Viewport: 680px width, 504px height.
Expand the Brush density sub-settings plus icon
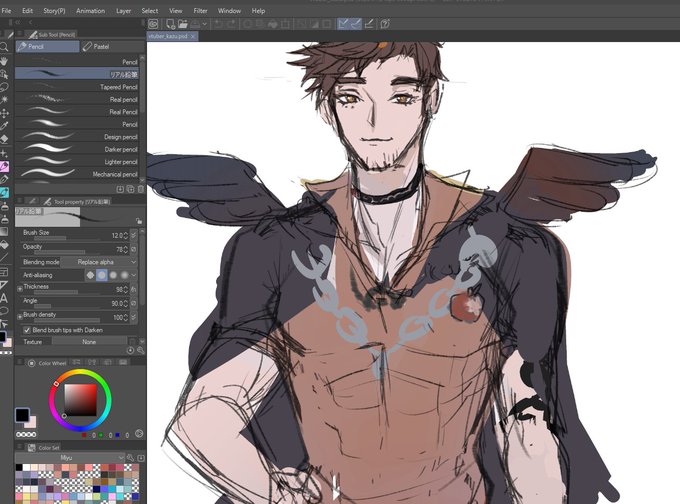[x=20, y=317]
